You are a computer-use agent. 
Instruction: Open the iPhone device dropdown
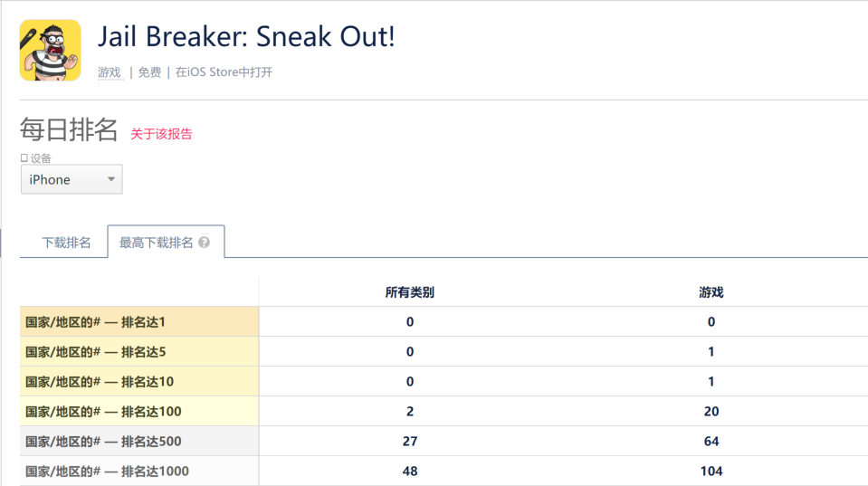pos(72,179)
